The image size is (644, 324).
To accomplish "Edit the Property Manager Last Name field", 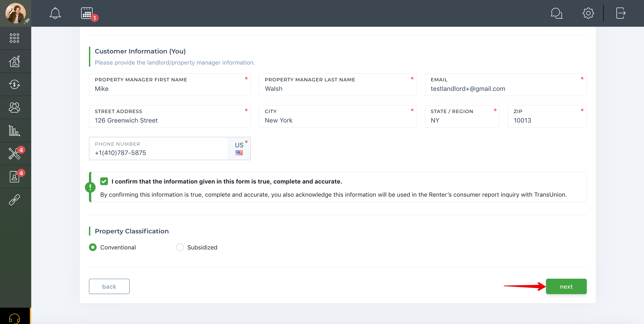I will (x=338, y=85).
